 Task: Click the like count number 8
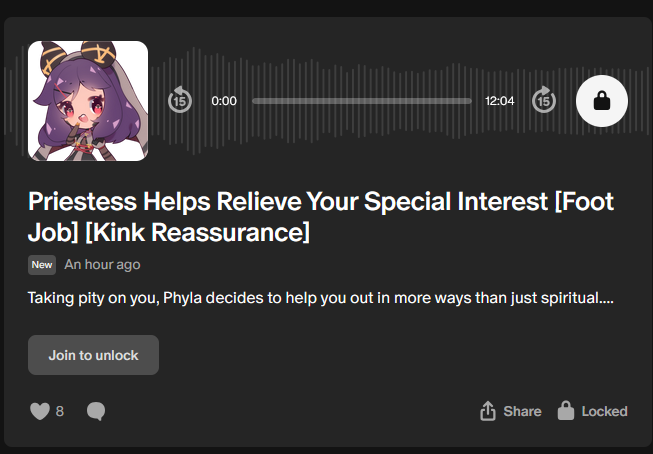60,411
